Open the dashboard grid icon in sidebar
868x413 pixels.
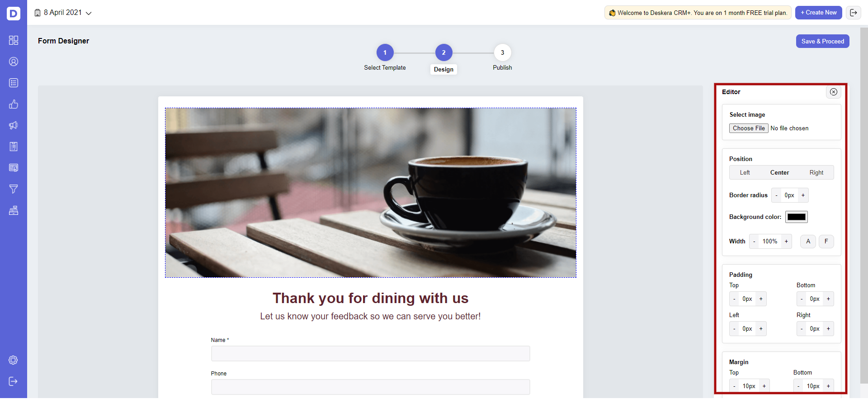point(14,40)
